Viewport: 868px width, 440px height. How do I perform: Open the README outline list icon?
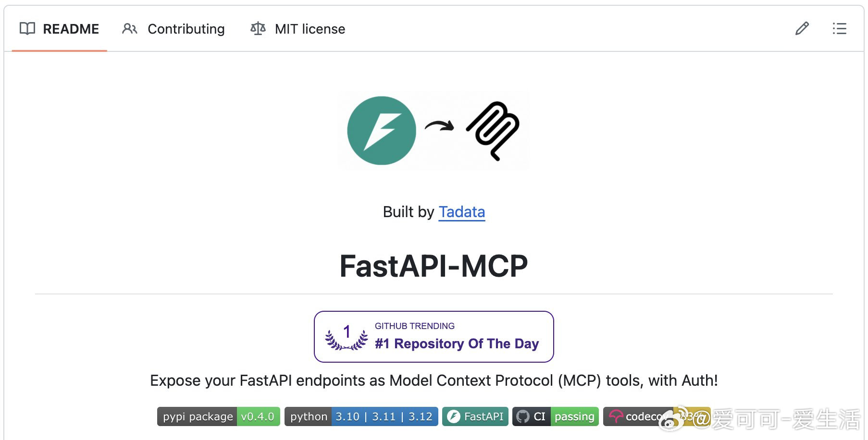pos(839,29)
